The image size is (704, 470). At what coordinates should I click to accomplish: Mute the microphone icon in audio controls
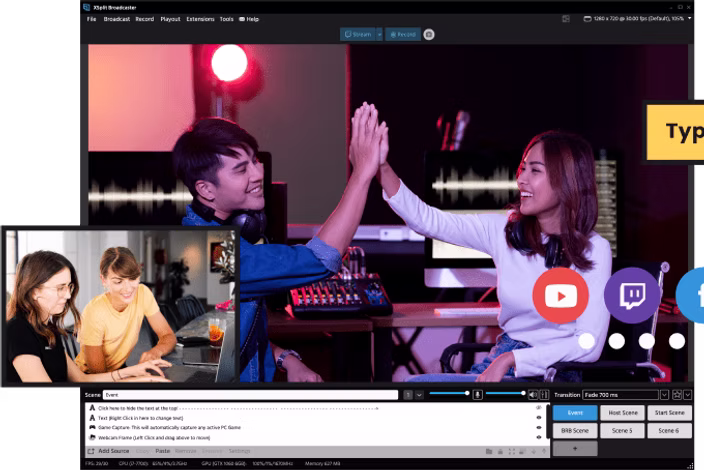(478, 395)
